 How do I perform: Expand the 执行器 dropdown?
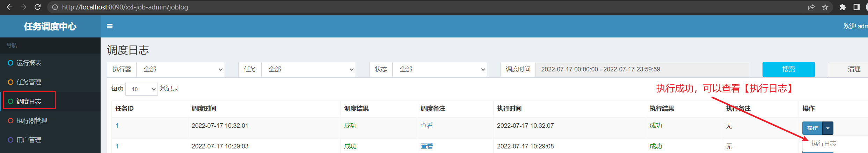click(x=180, y=69)
